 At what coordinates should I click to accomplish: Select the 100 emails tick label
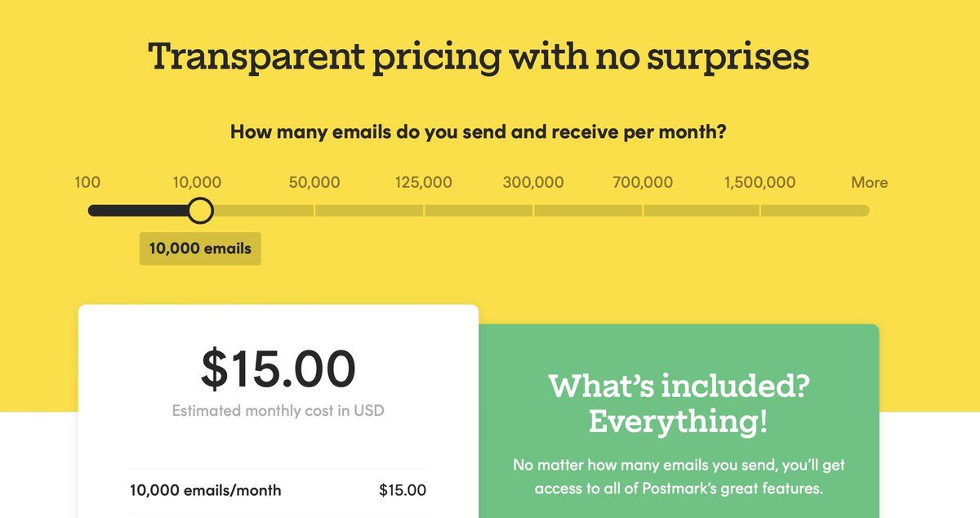(x=87, y=182)
